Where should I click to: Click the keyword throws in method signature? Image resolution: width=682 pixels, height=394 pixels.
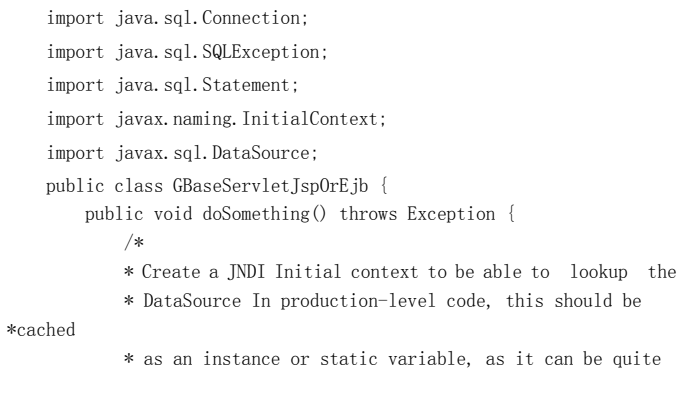(x=368, y=214)
